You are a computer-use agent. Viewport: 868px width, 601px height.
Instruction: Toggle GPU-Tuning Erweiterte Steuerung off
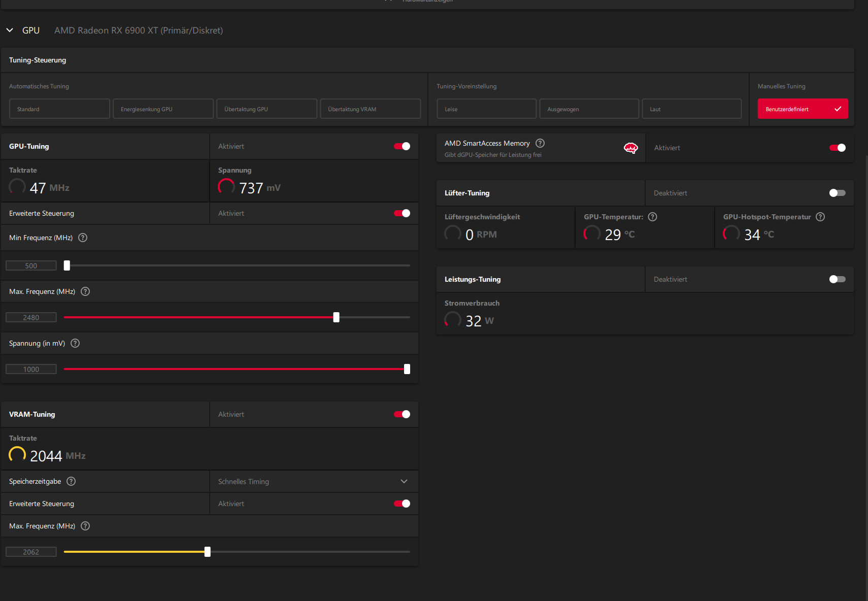pyautogui.click(x=402, y=213)
